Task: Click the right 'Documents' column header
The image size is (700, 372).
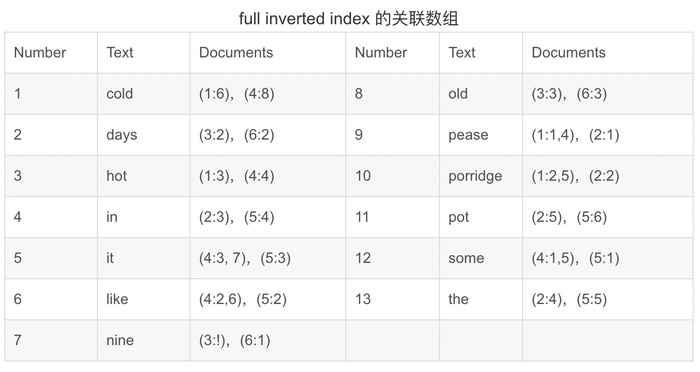Action: point(608,53)
